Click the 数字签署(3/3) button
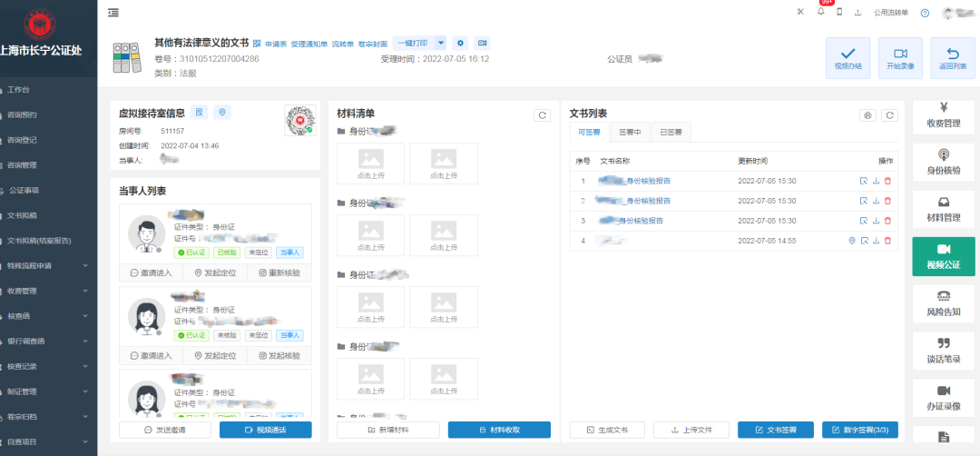This screenshot has width=980, height=456. coord(860,430)
